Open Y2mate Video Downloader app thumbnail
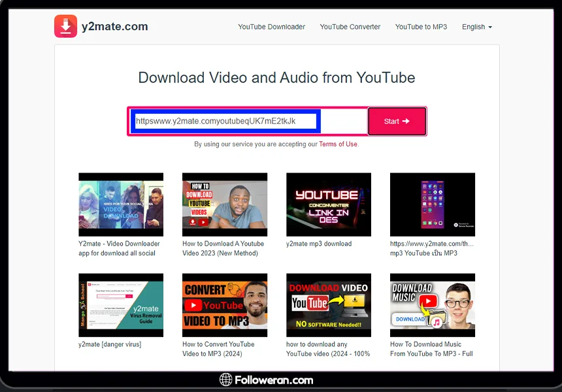Screen dimensions: 562x392 (x=121, y=204)
